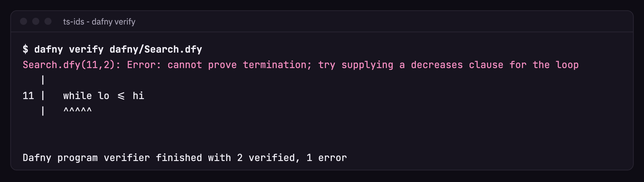The image size is (644, 182).
Task: Click 'Dafny program verifier finished' text
Action: pyautogui.click(x=112, y=158)
